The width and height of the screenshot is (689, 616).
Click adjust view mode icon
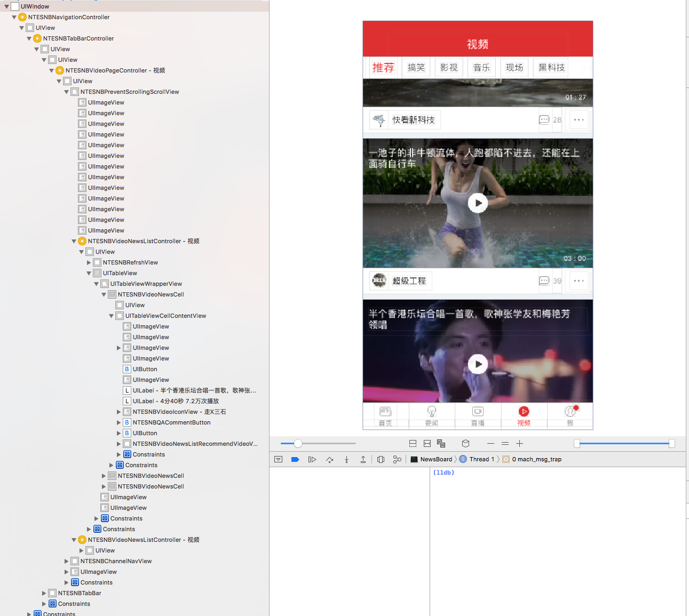(x=441, y=443)
